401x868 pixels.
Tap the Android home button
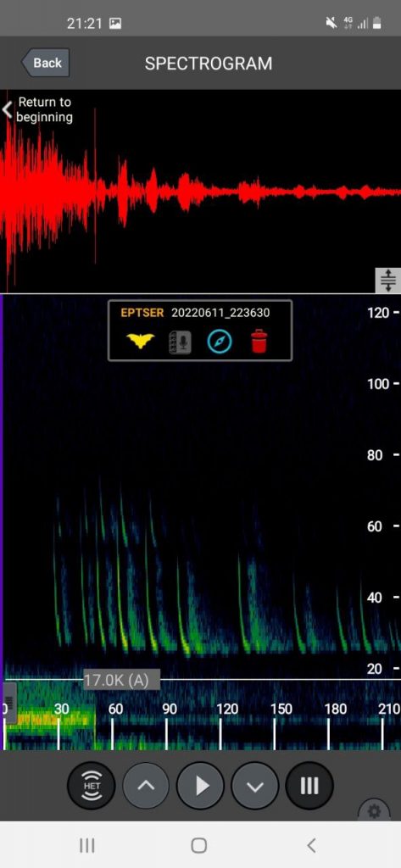click(199, 845)
